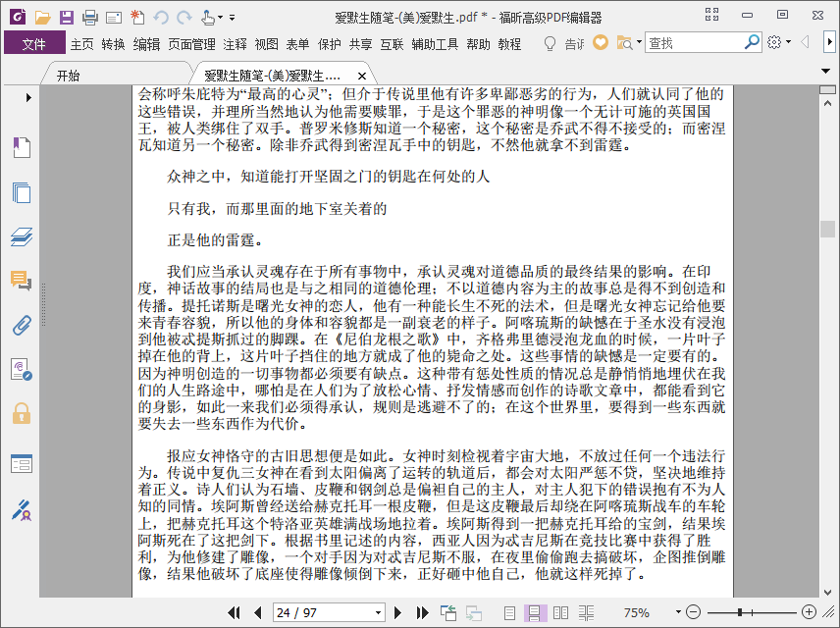Expand the left navigation panel arrow

pos(28,97)
